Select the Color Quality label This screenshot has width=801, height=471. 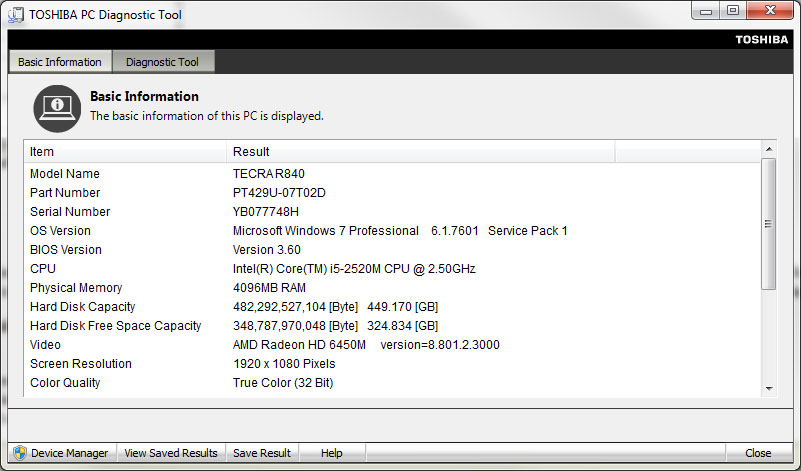(65, 383)
